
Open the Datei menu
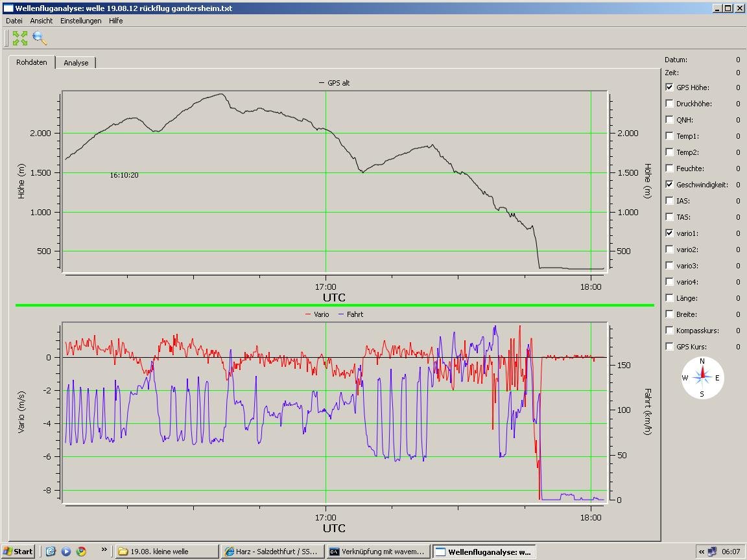(x=14, y=21)
